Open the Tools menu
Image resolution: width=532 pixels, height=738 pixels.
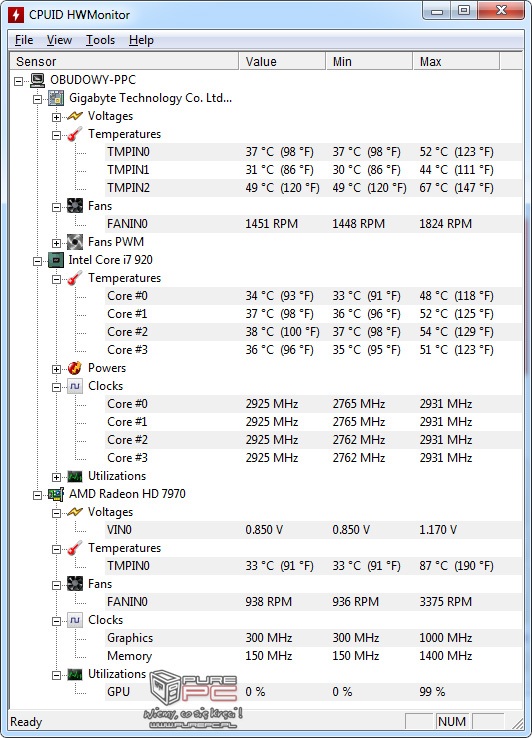coord(100,40)
